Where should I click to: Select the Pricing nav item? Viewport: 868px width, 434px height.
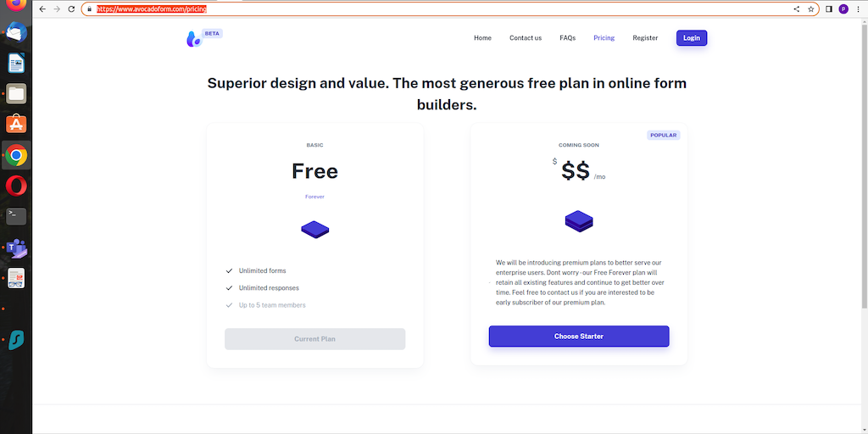click(x=604, y=38)
